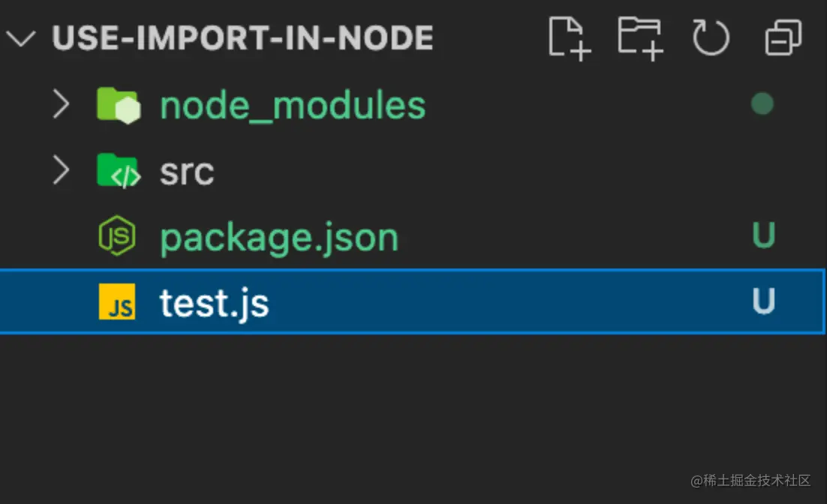Screen dimensions: 827x504
Task: Click the U indicator next to package.json
Action: 763,235
